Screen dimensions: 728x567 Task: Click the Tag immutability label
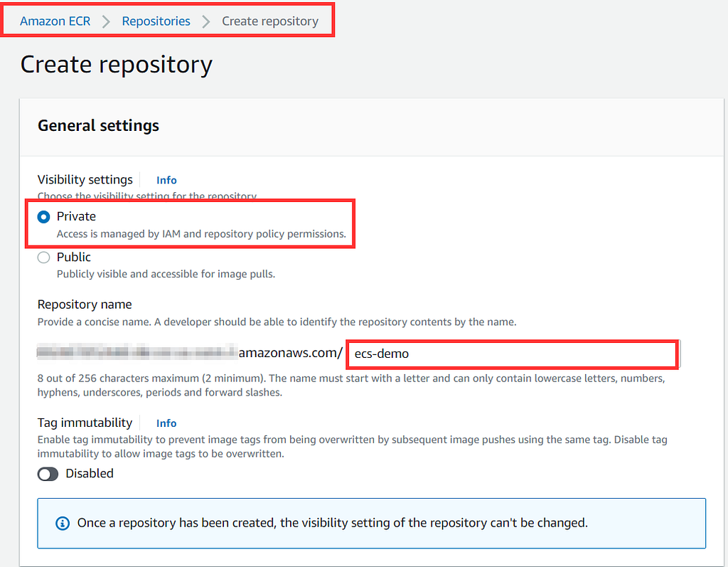coord(85,423)
